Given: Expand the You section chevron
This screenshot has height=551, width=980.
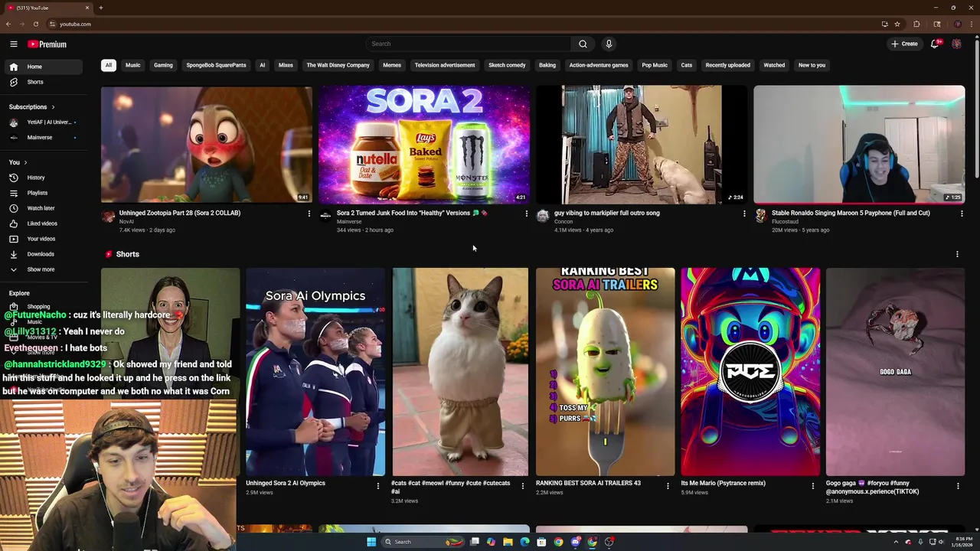Looking at the screenshot, I should (x=25, y=162).
